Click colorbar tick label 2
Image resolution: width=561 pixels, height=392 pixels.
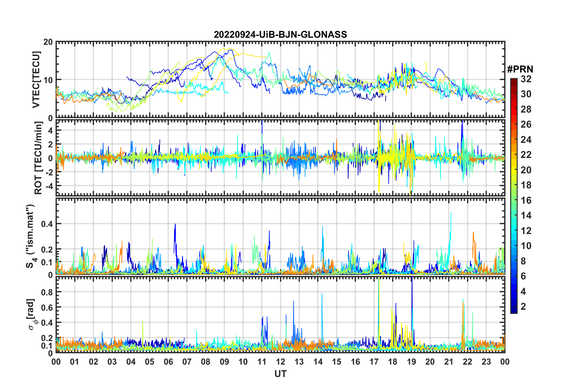point(523,307)
